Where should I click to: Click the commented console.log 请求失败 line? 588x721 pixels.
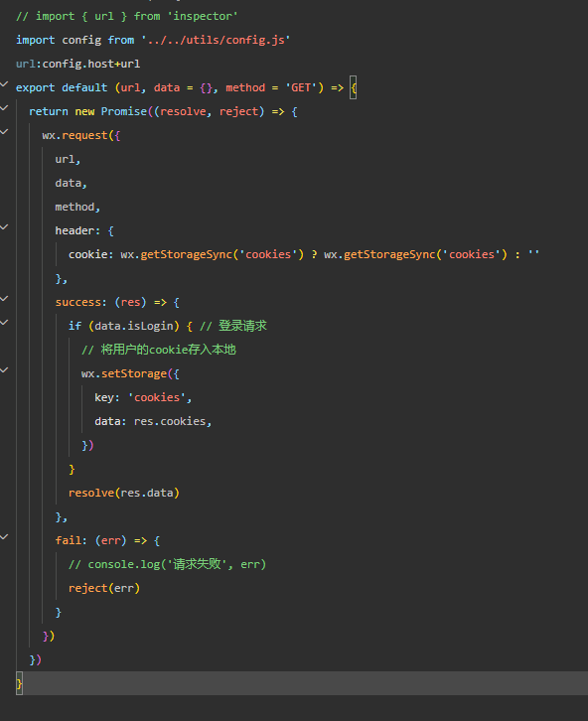pyautogui.click(x=167, y=564)
